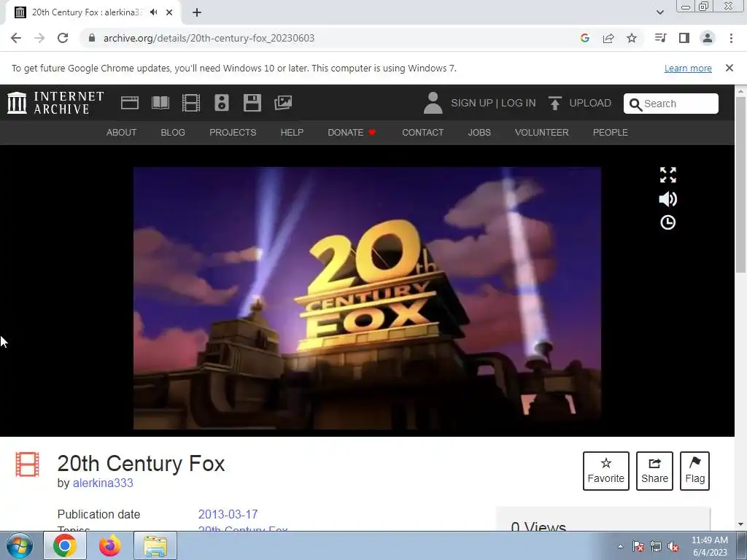747x560 pixels.
Task: Open the Internet Archive home logo
Action: (x=55, y=103)
